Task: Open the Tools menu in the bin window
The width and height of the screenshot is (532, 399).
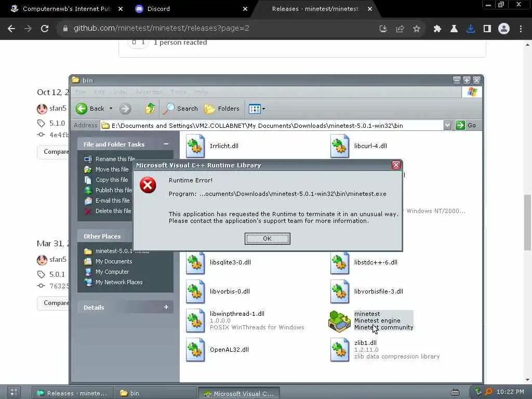Action: tap(179, 92)
